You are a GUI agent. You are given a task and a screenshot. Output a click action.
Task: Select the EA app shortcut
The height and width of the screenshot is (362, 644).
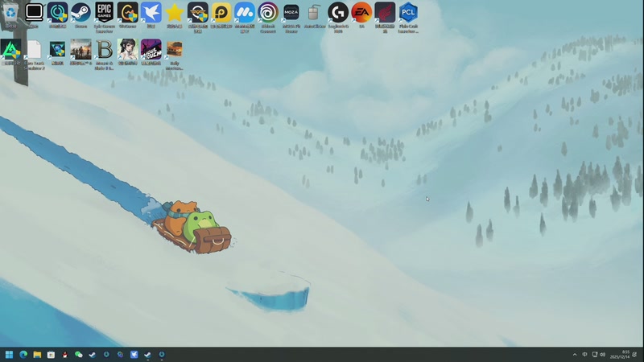[x=361, y=14]
